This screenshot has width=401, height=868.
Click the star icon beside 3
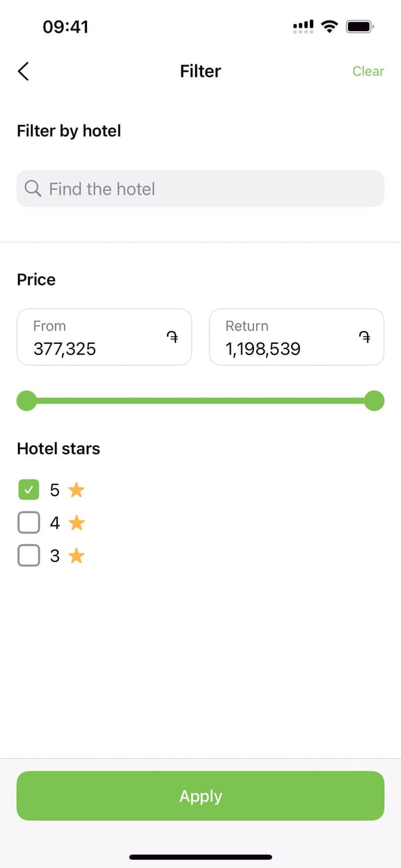click(x=76, y=555)
